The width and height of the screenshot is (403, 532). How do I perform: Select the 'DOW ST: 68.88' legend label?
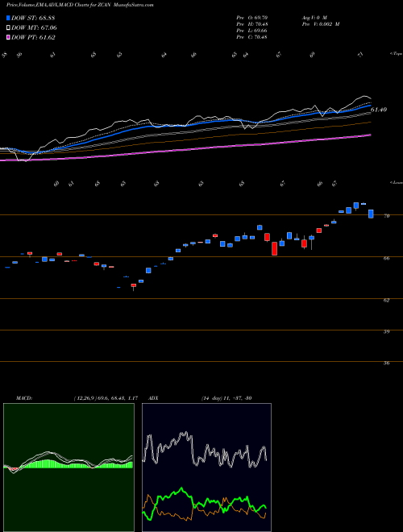click(33, 18)
